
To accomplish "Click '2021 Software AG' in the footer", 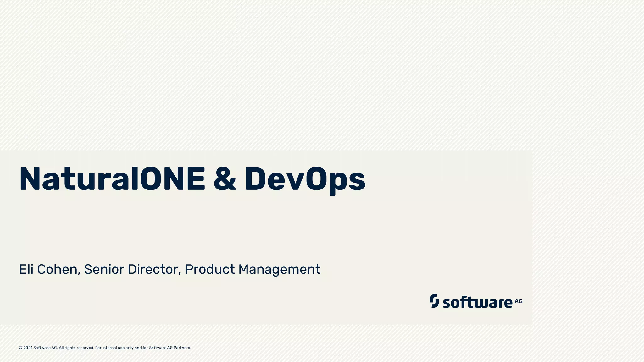I will [x=40, y=348].
